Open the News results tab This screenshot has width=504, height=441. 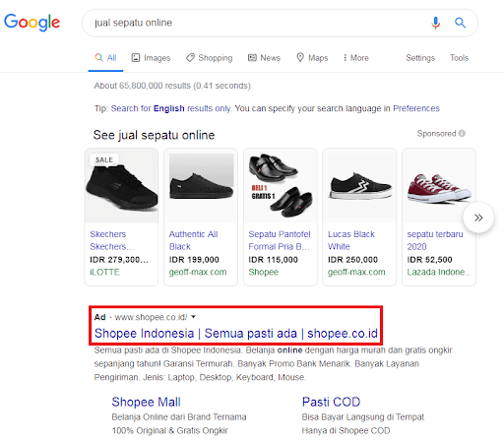tap(264, 58)
